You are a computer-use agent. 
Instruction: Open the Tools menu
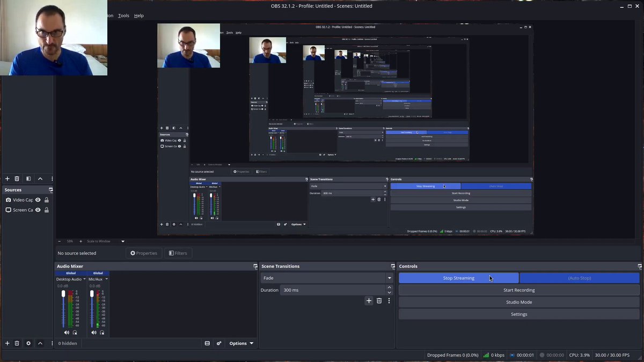(x=123, y=16)
